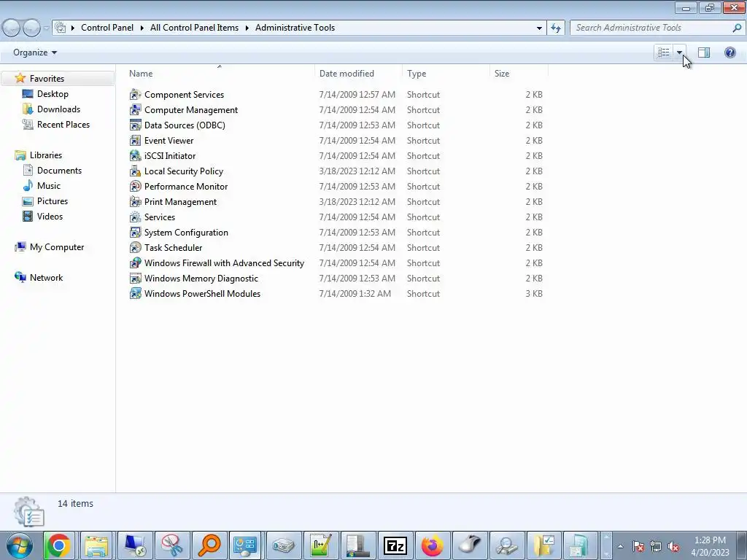Expand the view options dropdown arrow
This screenshot has height=560, width=747.
[679, 52]
